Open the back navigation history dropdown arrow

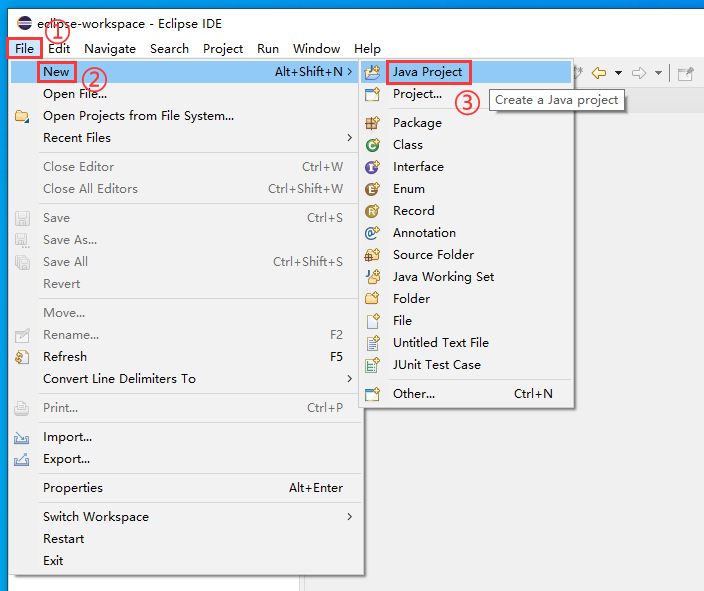point(618,73)
